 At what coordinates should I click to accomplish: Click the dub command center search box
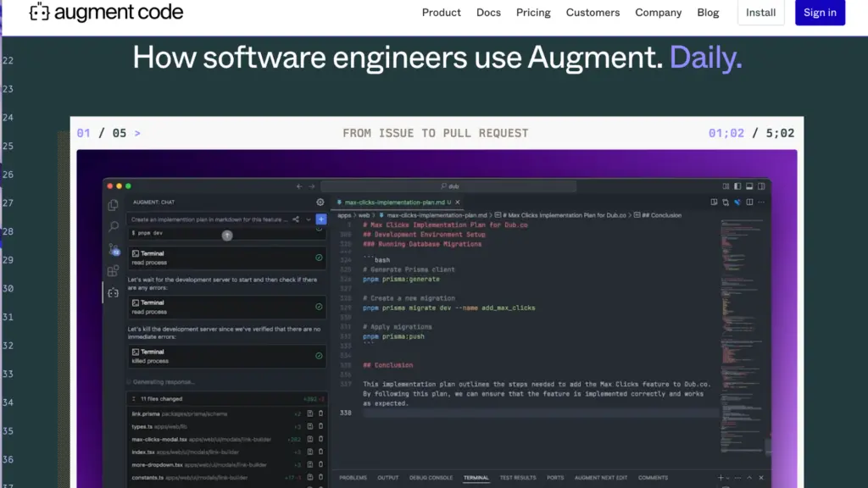[448, 186]
